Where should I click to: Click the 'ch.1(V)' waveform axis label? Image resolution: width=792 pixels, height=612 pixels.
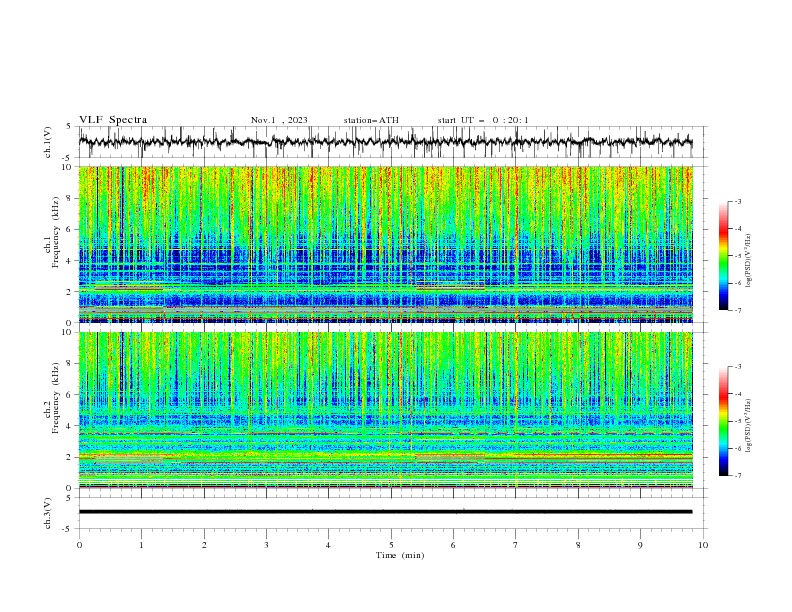point(48,142)
